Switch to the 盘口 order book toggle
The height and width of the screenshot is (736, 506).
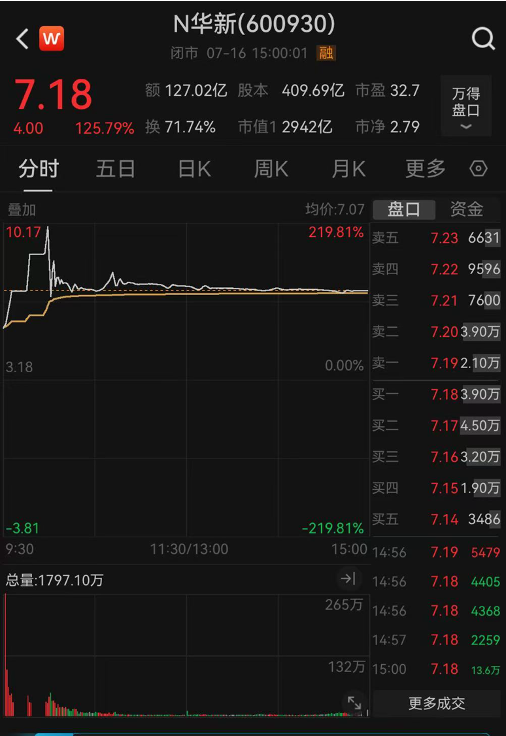pyautogui.click(x=404, y=209)
